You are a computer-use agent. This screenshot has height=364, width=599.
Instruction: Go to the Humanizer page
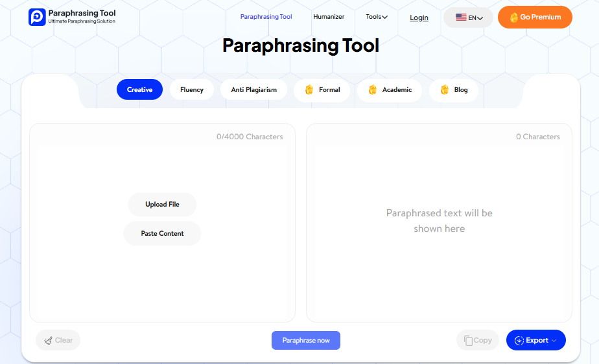click(329, 17)
